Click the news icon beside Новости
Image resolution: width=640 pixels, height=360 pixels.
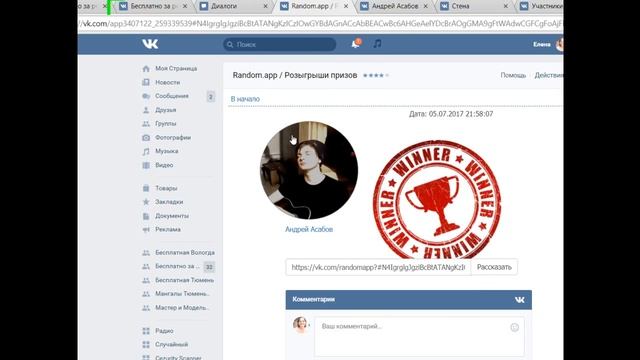(146, 82)
